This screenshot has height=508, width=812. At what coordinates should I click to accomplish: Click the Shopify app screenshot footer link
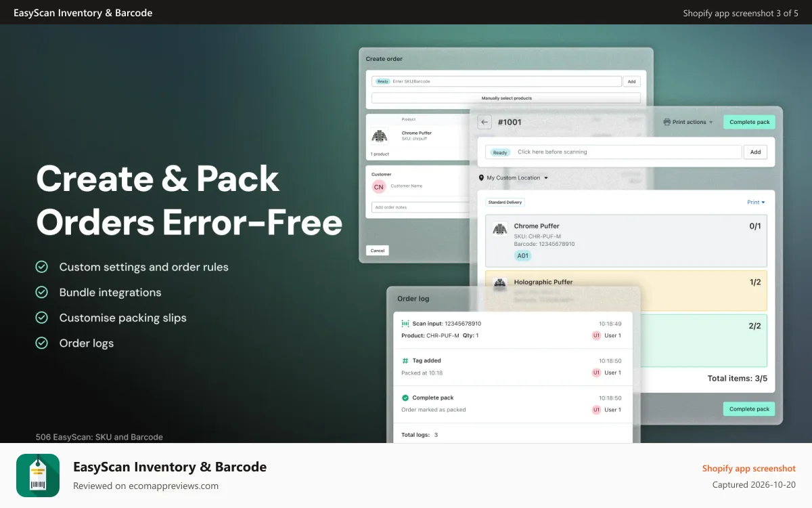pos(748,468)
